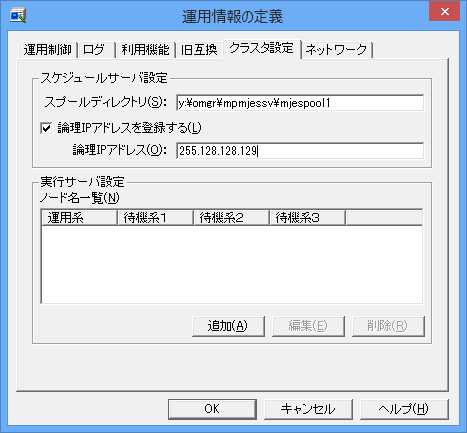This screenshot has width=467, height=433.
Task: Select the クラスタ設定 tab
Action: pyautogui.click(x=262, y=49)
